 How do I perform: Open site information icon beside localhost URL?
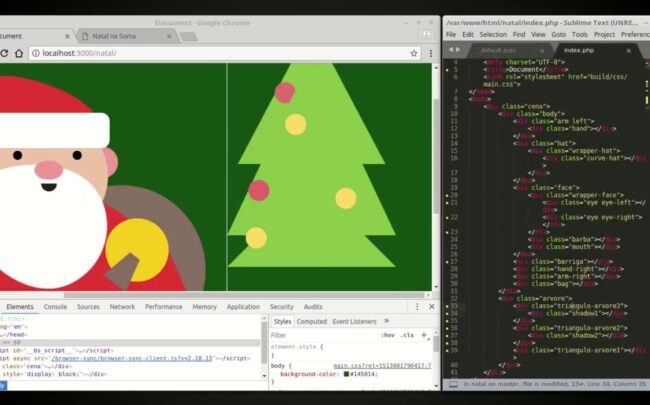tap(36, 53)
